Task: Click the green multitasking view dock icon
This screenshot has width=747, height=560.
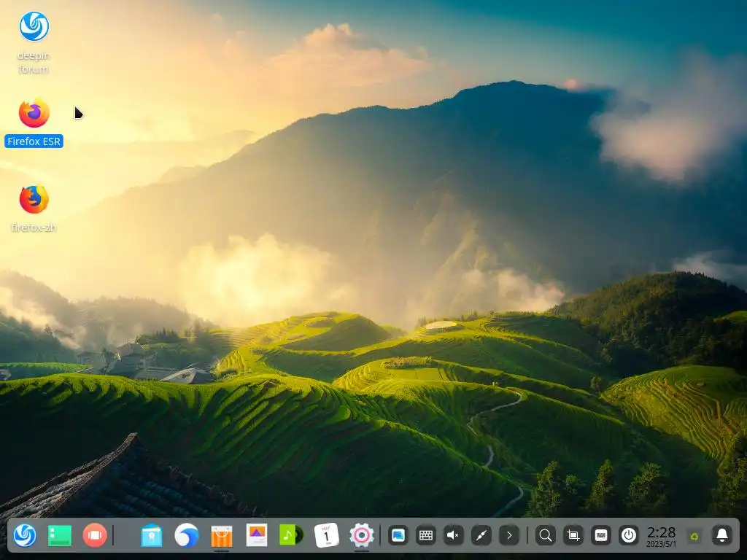Action: pyautogui.click(x=60, y=536)
